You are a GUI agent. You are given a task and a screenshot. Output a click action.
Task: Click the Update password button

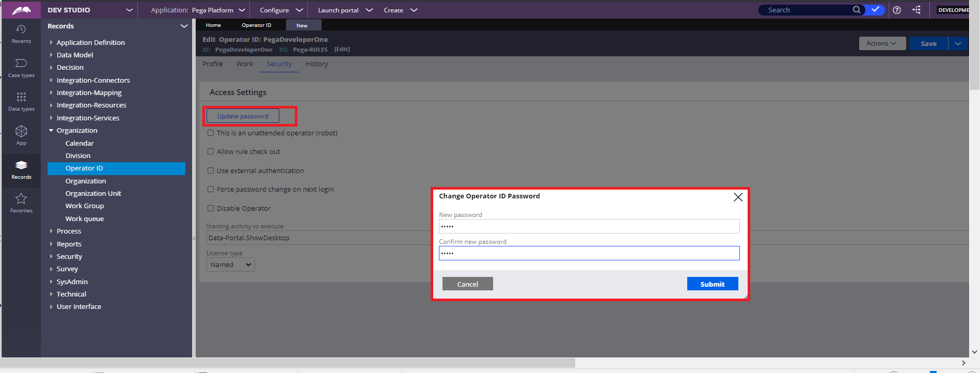(243, 116)
